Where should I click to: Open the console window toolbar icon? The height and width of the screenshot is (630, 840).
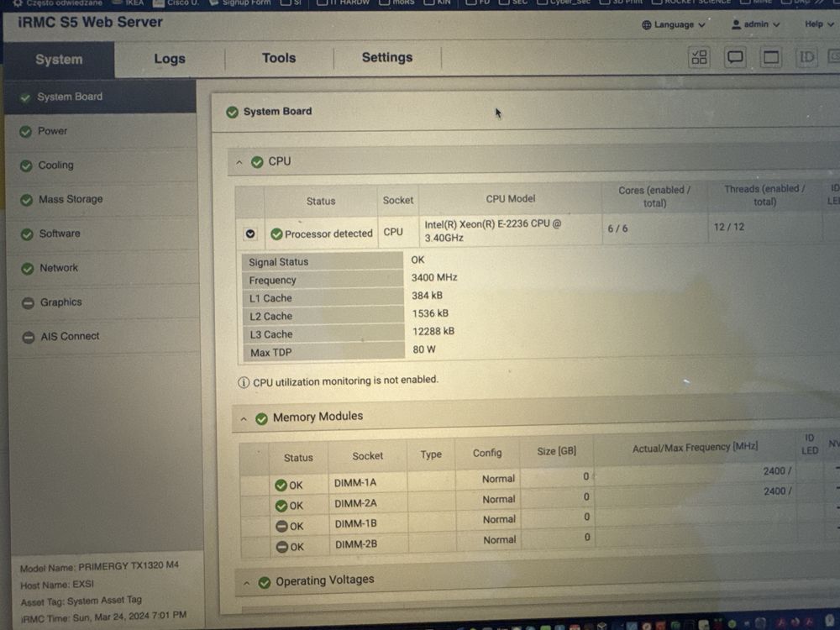pyautogui.click(x=771, y=57)
